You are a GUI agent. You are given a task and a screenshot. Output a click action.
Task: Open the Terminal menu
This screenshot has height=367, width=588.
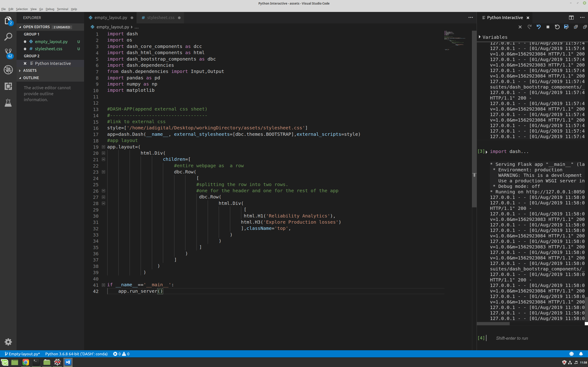62,9
